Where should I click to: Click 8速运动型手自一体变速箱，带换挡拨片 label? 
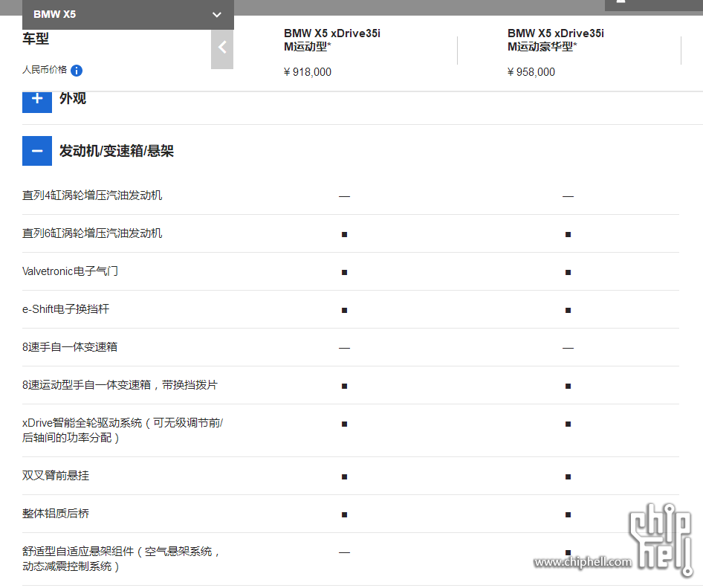120,385
